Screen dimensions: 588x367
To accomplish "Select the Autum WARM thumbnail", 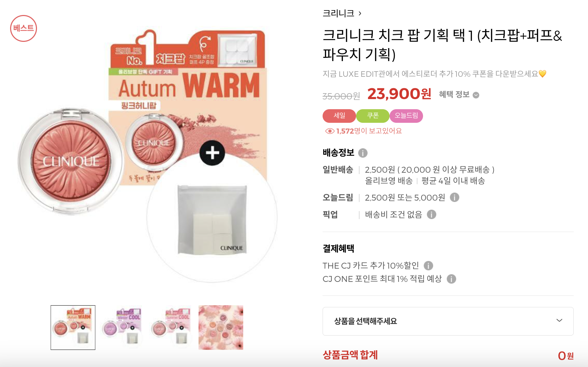I will coord(73,328).
